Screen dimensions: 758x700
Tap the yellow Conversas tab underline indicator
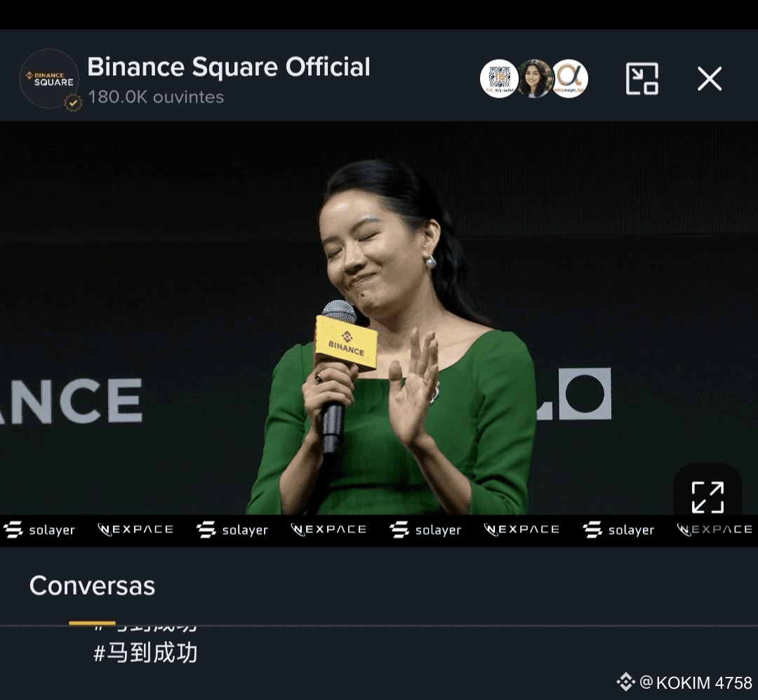tap(92, 623)
